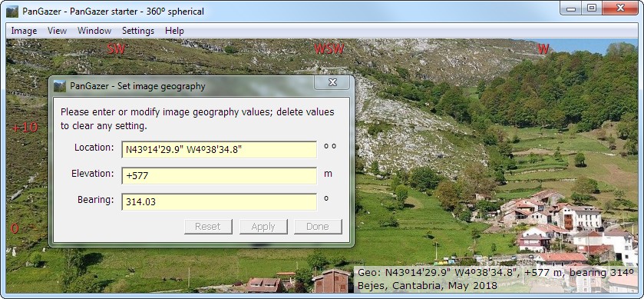Close the Set image geography dialog

[x=332, y=83]
